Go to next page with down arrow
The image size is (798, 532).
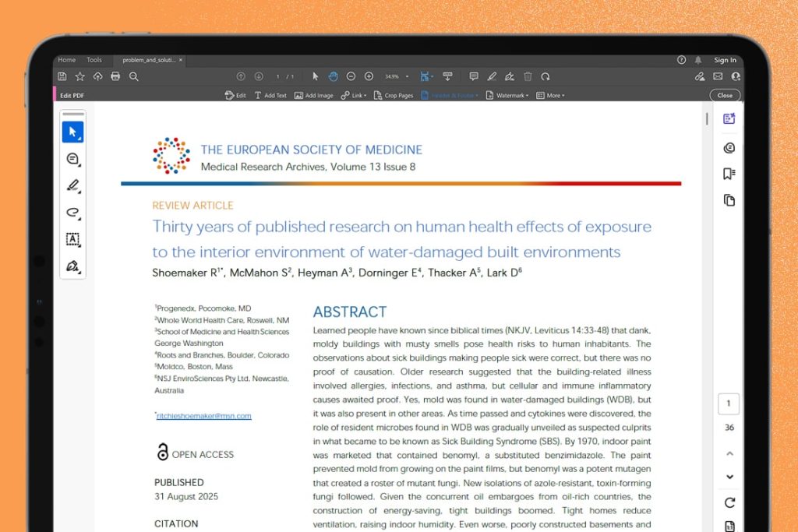point(259,76)
